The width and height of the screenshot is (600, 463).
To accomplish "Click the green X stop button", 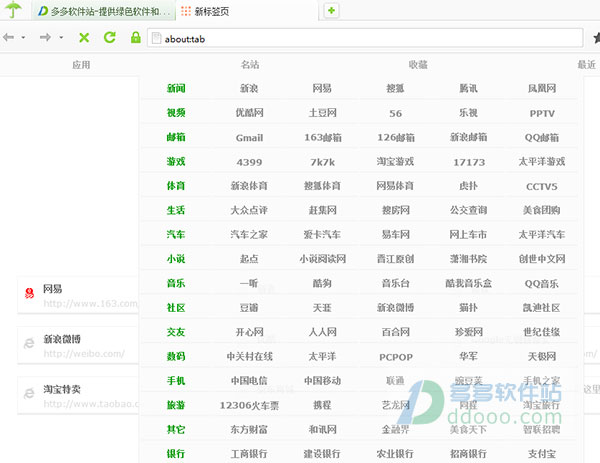I will (x=84, y=37).
